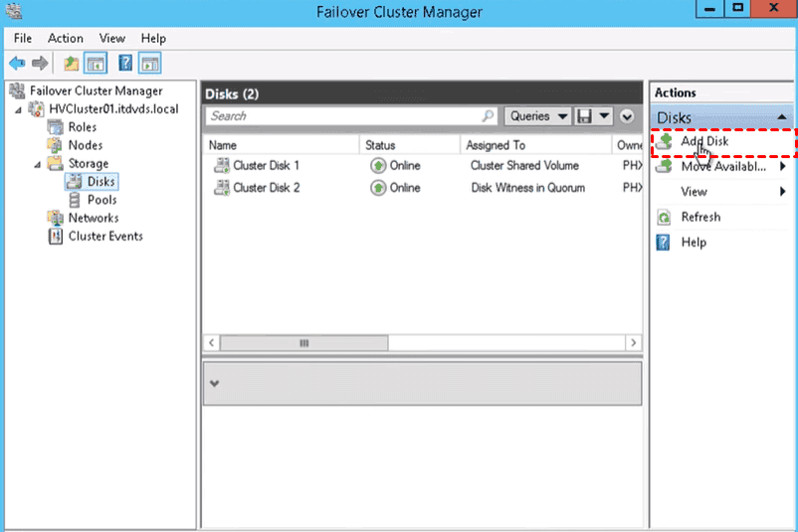Open the save query dropdown arrow
Screen dimensions: 798x532
(604, 116)
